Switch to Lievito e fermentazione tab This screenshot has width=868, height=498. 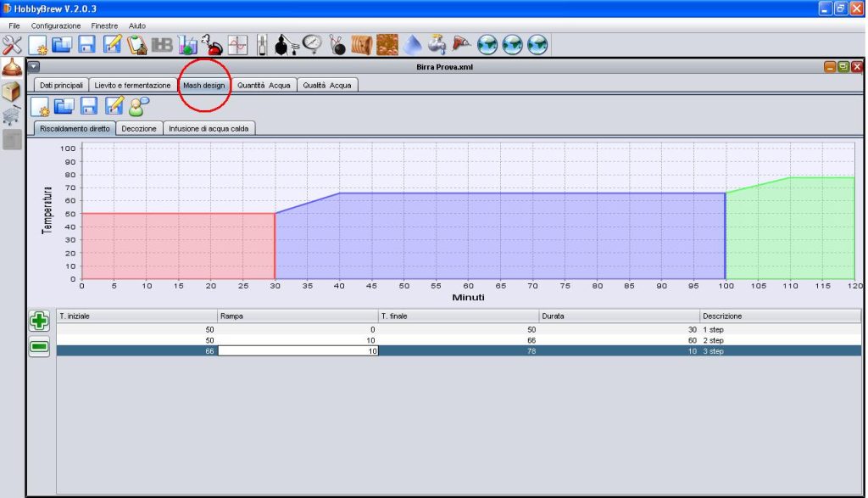(132, 86)
